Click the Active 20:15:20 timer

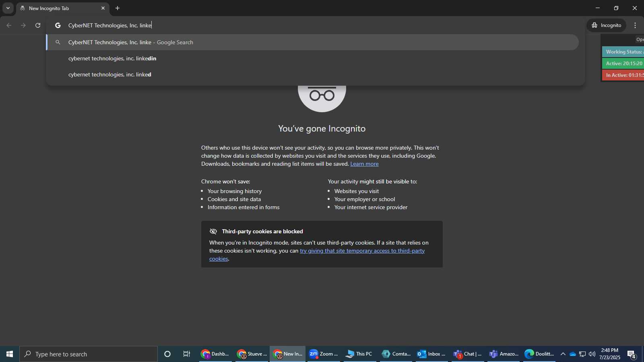(623, 63)
